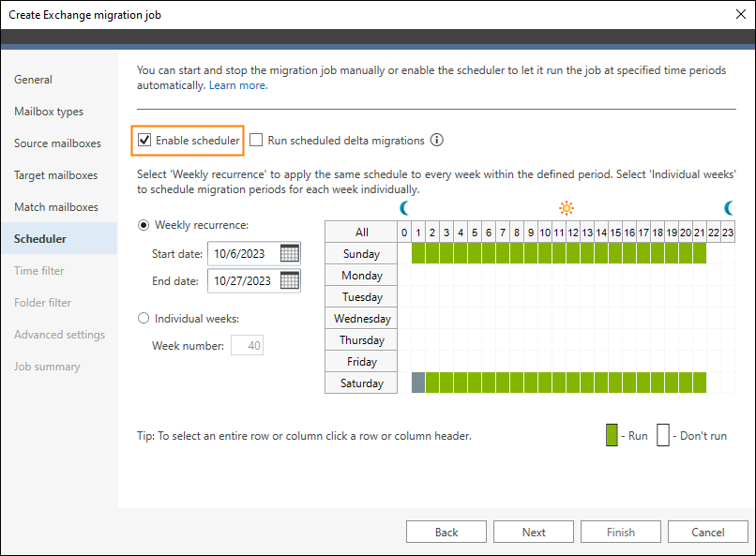Click the Week number field
The image size is (756, 556).
click(x=248, y=345)
